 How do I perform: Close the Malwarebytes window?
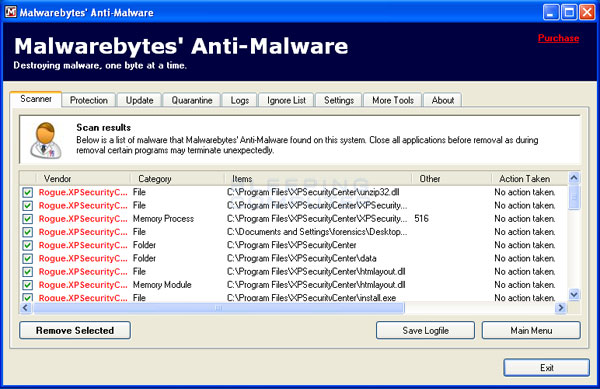[x=587, y=12]
